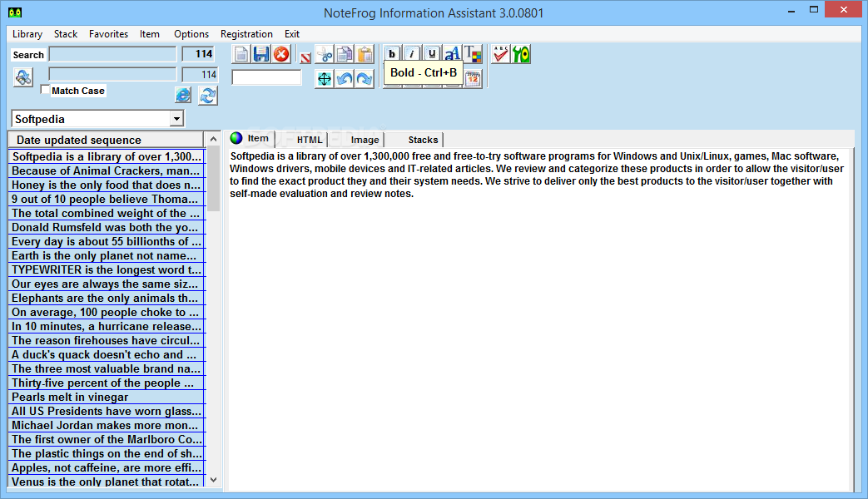868x499 pixels.
Task: Open Internet Explorer browser icon
Action: [183, 95]
